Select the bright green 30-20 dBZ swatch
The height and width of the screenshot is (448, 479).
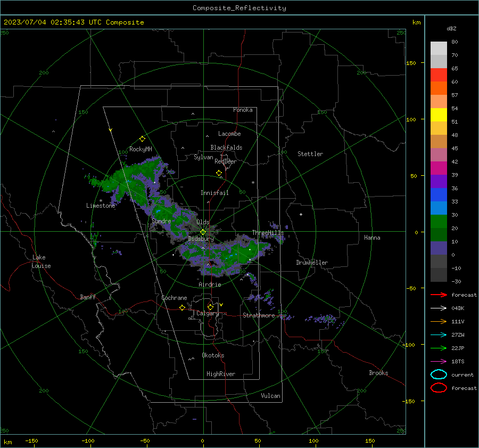[x=439, y=221]
